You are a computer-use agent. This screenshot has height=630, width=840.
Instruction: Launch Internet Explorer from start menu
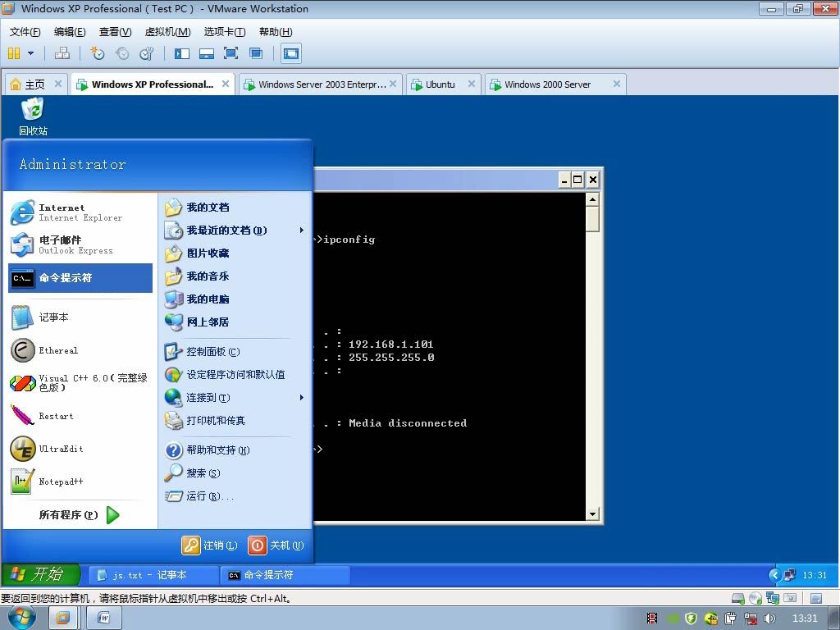[80, 212]
